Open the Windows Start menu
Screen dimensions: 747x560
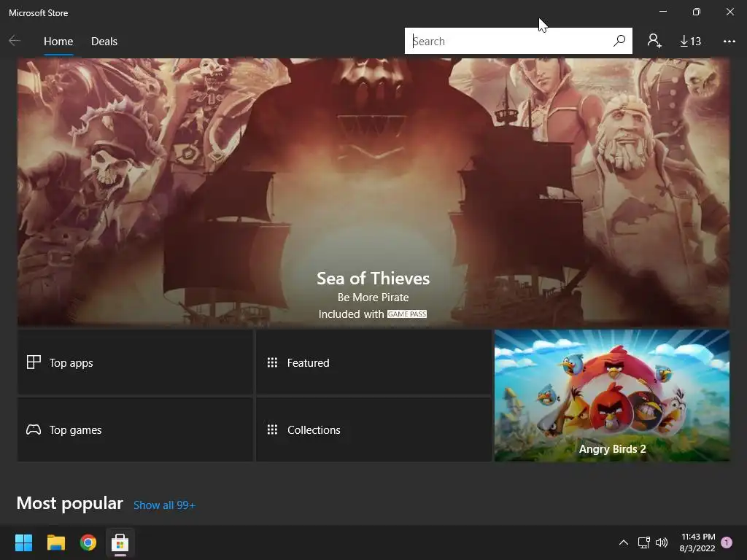[x=23, y=542]
